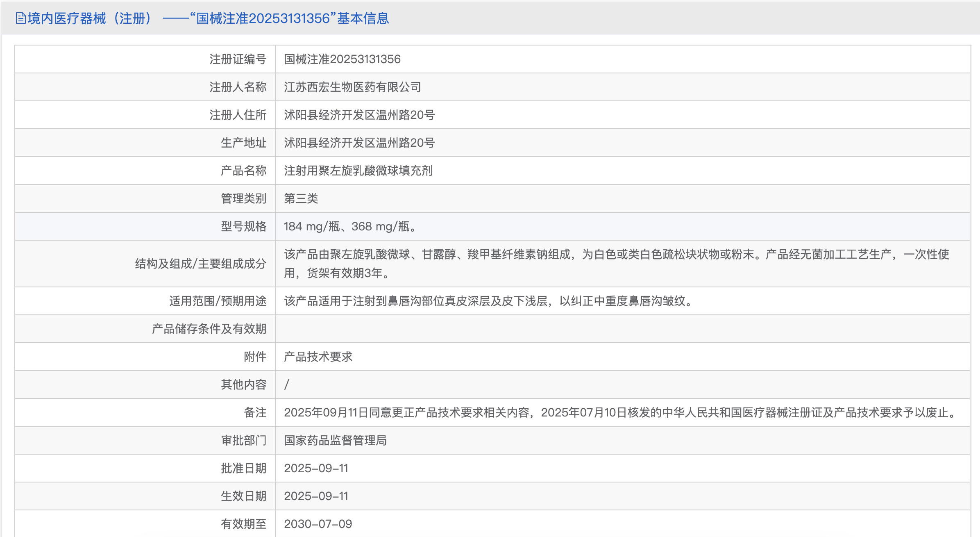980x537 pixels.
Task: Click the empty 产品储存条件及有效期 cell
Action: pyautogui.click(x=622, y=329)
